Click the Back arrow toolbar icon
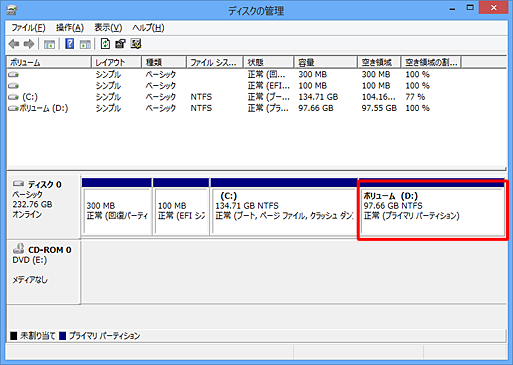This screenshot has height=365, width=513. point(14,44)
